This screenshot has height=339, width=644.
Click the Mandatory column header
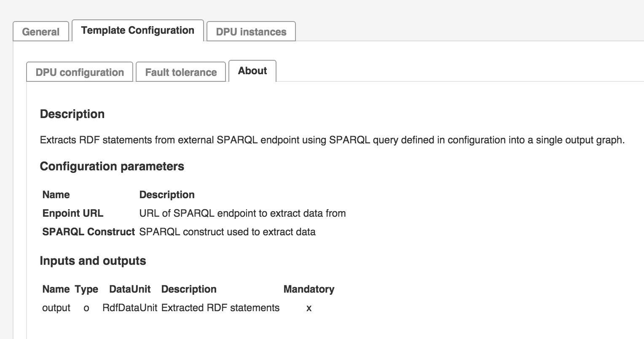pos(309,289)
